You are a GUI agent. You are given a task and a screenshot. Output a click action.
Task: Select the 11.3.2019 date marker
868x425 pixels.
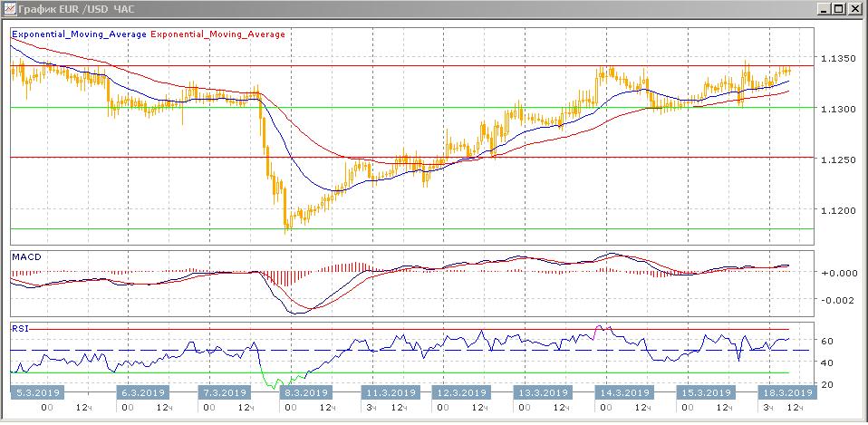pos(391,393)
